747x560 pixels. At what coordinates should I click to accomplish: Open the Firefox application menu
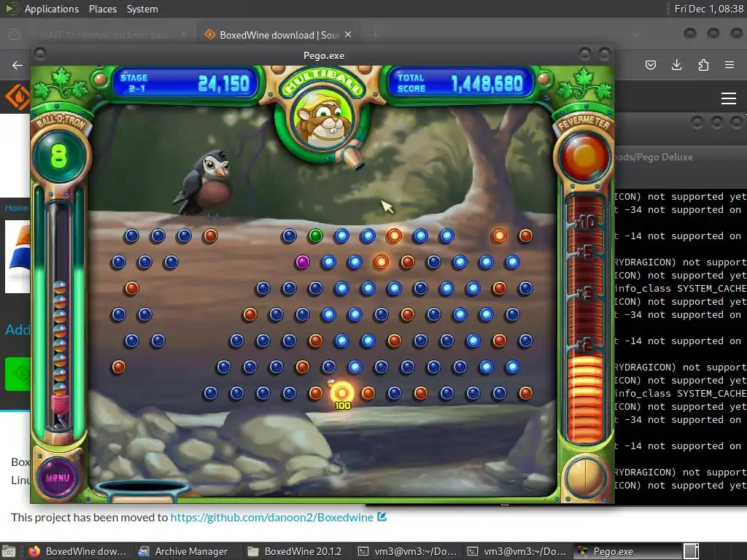point(729,65)
